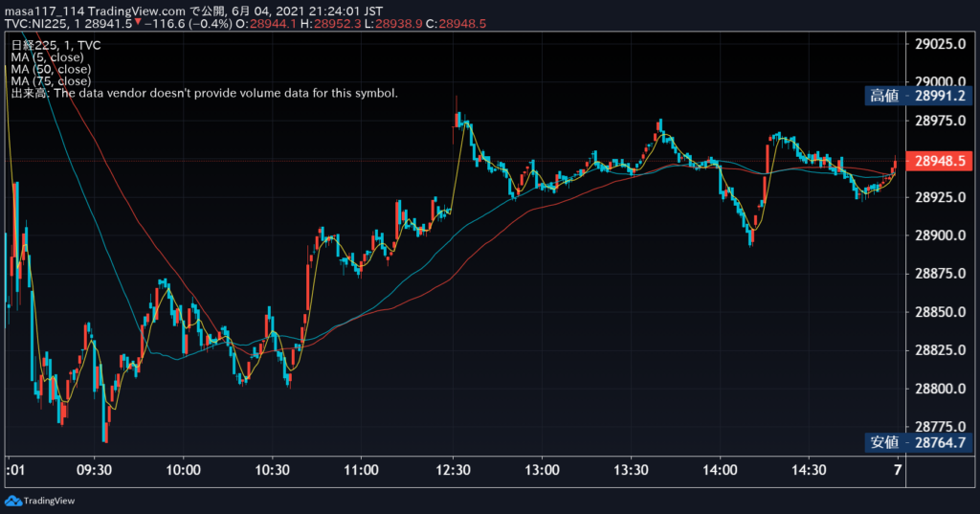Click the MA (50, close) indicator legend
This screenshot has height=514, width=980.
click(51, 69)
